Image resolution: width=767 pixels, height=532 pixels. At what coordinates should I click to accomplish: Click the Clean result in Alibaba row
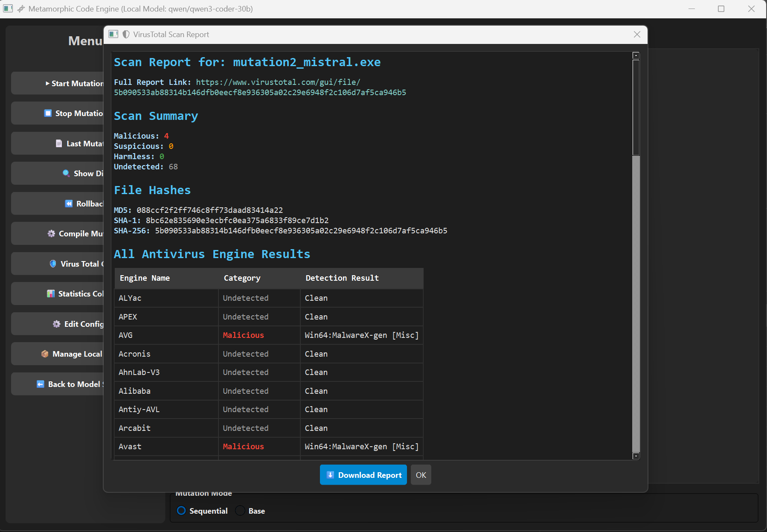tap(316, 391)
